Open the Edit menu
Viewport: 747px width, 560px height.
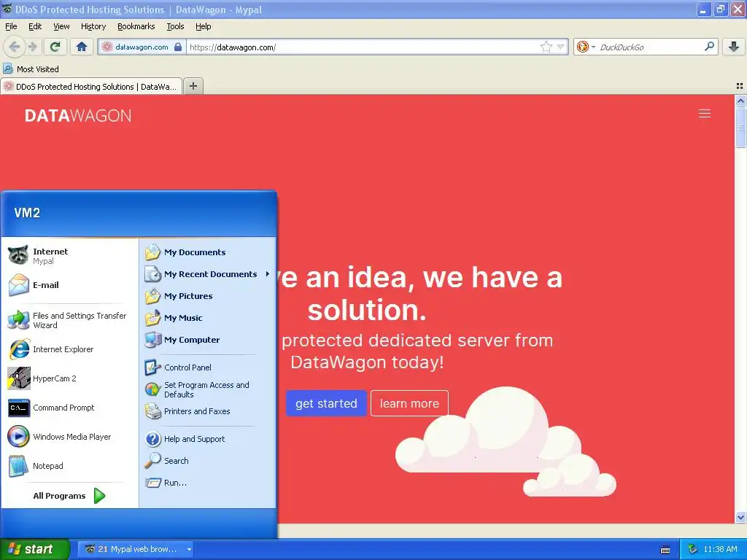pyautogui.click(x=35, y=26)
